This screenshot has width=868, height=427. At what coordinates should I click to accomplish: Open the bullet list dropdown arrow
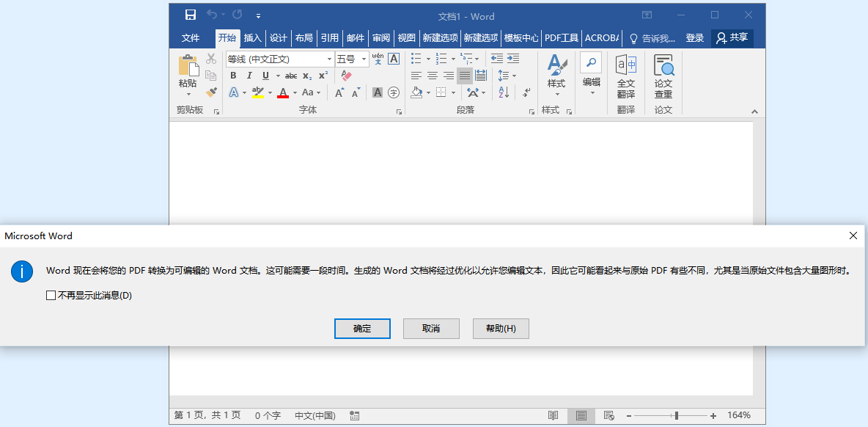point(428,59)
